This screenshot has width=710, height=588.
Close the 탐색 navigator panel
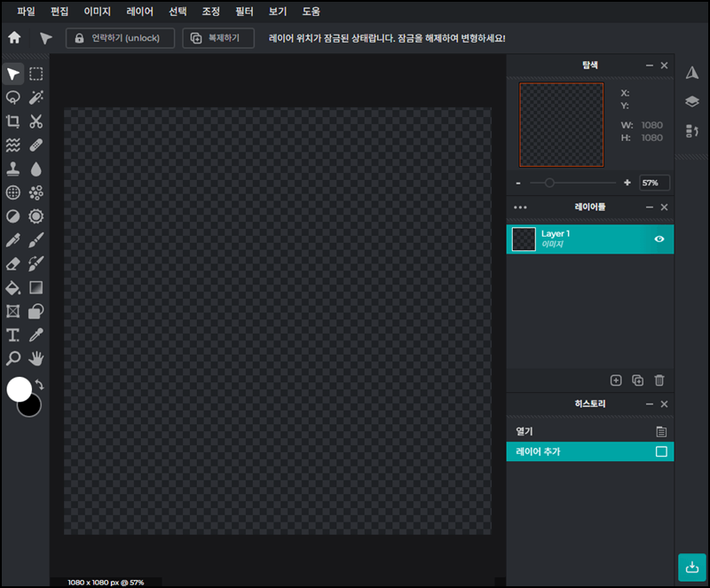(664, 66)
